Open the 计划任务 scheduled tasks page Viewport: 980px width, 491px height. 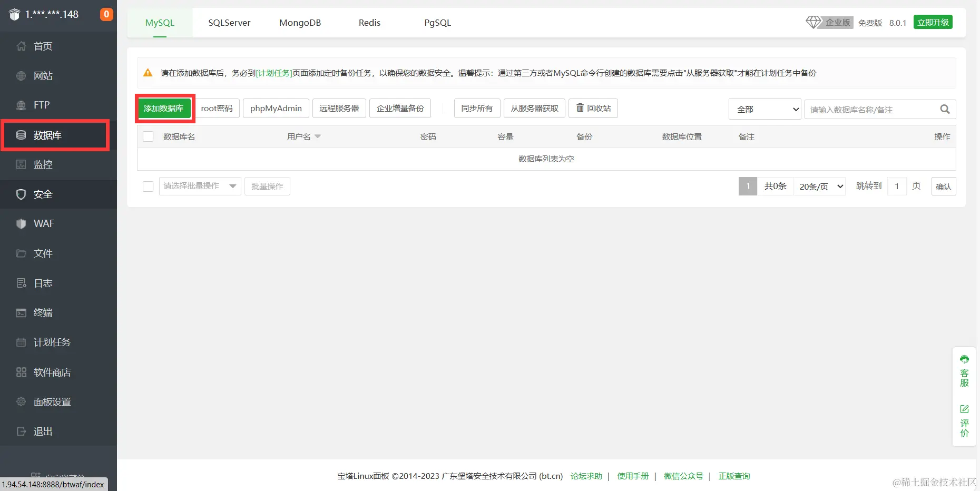pos(51,342)
